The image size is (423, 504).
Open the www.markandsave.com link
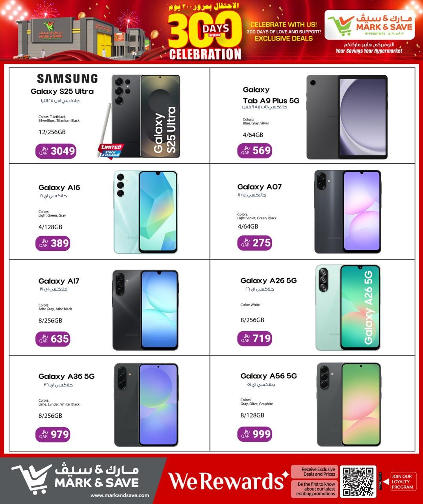pos(120,495)
